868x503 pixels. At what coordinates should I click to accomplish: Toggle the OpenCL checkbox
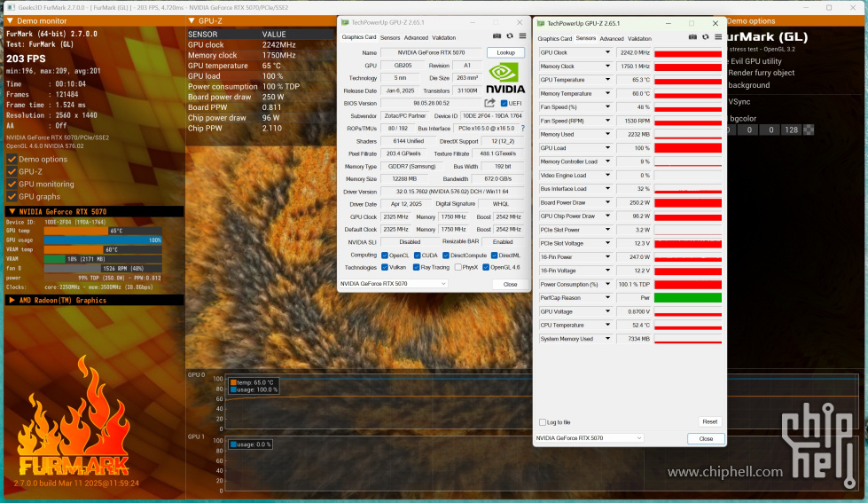click(x=385, y=255)
